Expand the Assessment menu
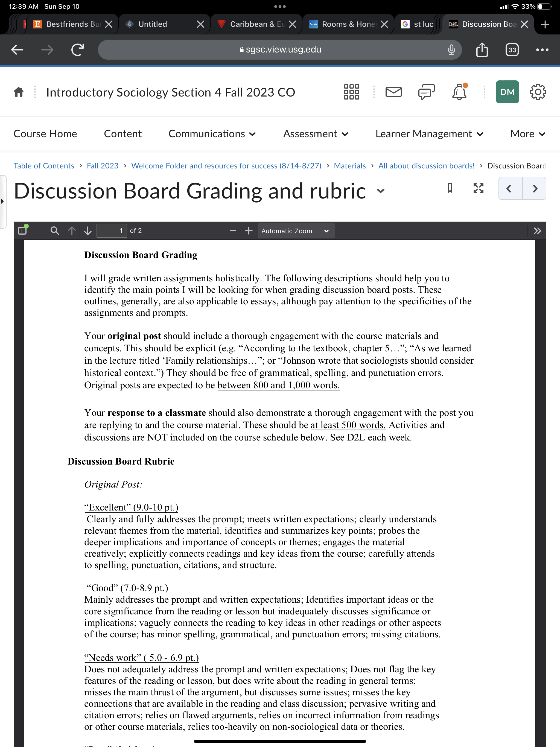560x747 pixels. [316, 134]
